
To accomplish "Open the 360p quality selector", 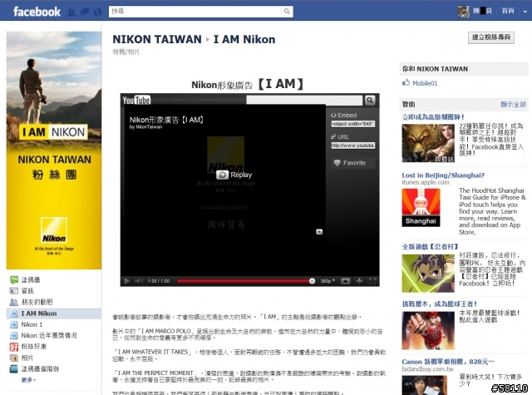I will click(328, 281).
